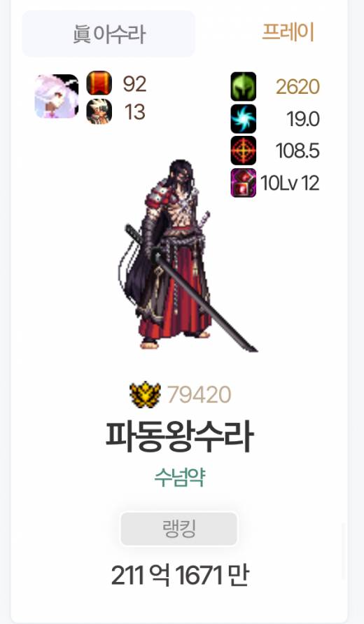
Task: Open the 랭킹 button
Action: pyautogui.click(x=179, y=529)
